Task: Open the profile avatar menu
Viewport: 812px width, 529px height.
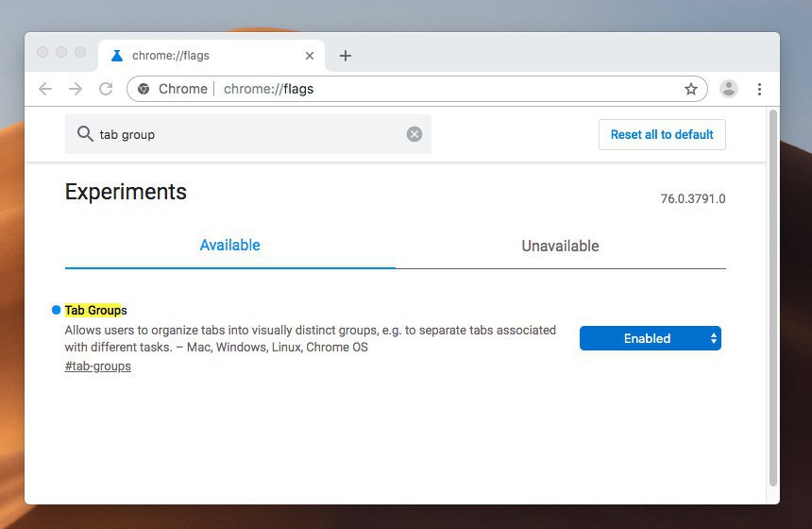Action: click(x=729, y=89)
